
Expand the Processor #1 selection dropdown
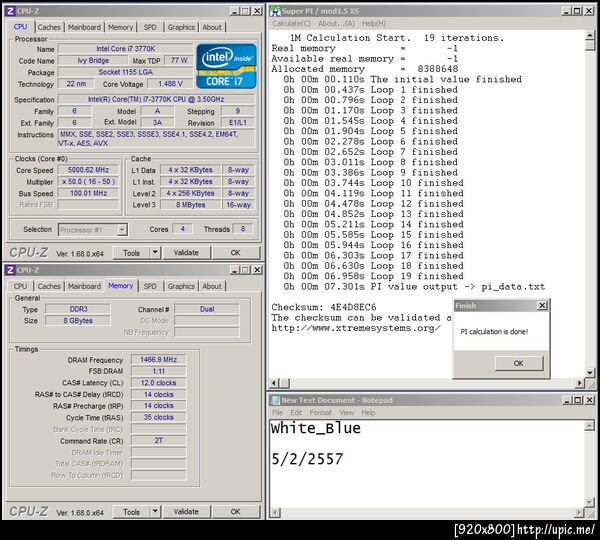122,230
